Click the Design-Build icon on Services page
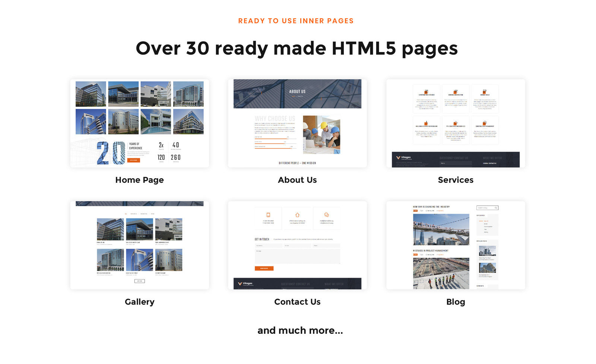Viewport: 596px width, 364px height. coord(485,92)
